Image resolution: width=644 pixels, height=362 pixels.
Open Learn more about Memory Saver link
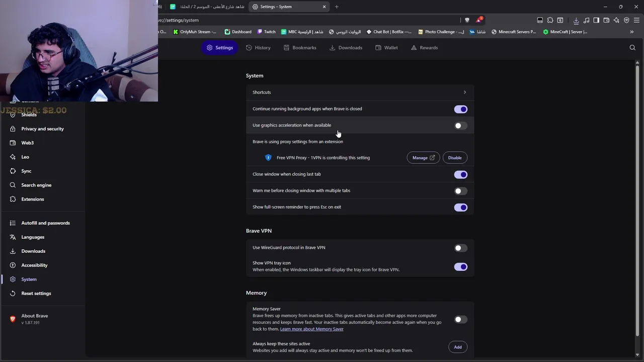click(311, 329)
